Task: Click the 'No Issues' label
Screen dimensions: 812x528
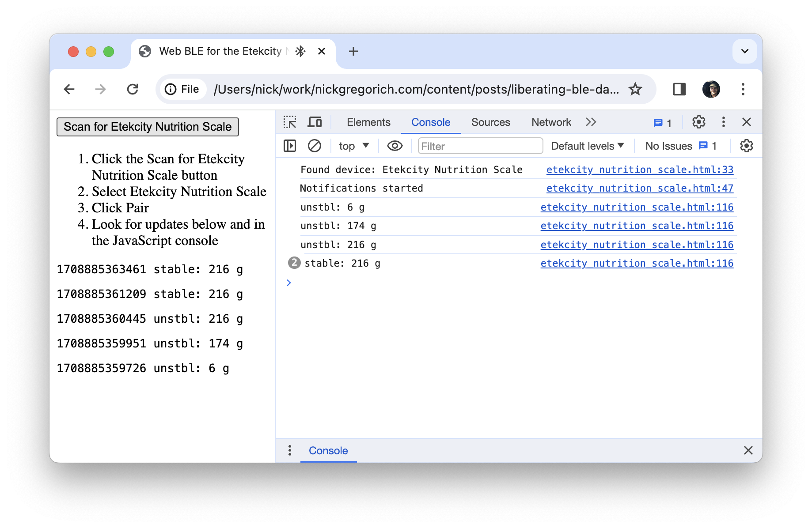Action: pos(668,146)
